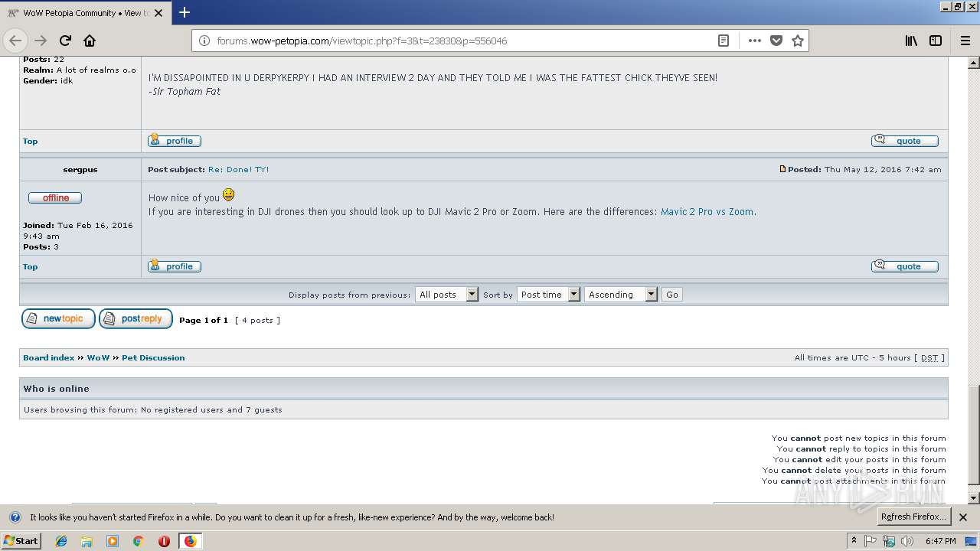Viewport: 980px width, 551px height.
Task: Click the vertical scrollbar thumb
Action: (974, 435)
